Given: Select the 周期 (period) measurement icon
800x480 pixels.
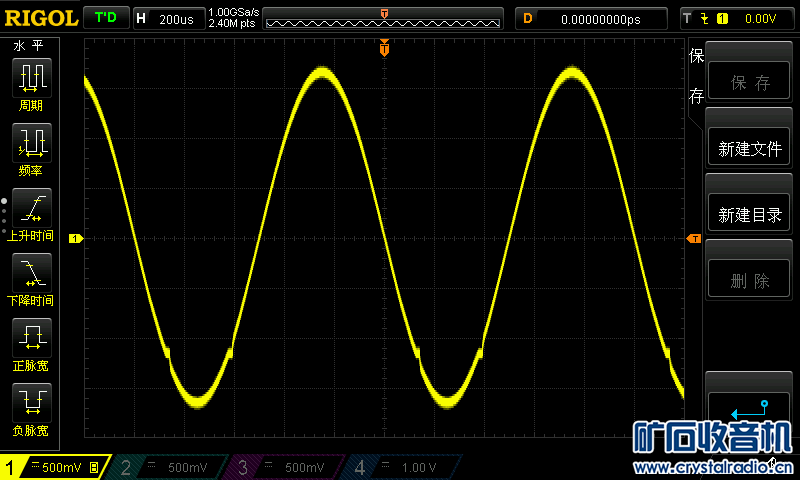Looking at the screenshot, I should click(x=32, y=78).
